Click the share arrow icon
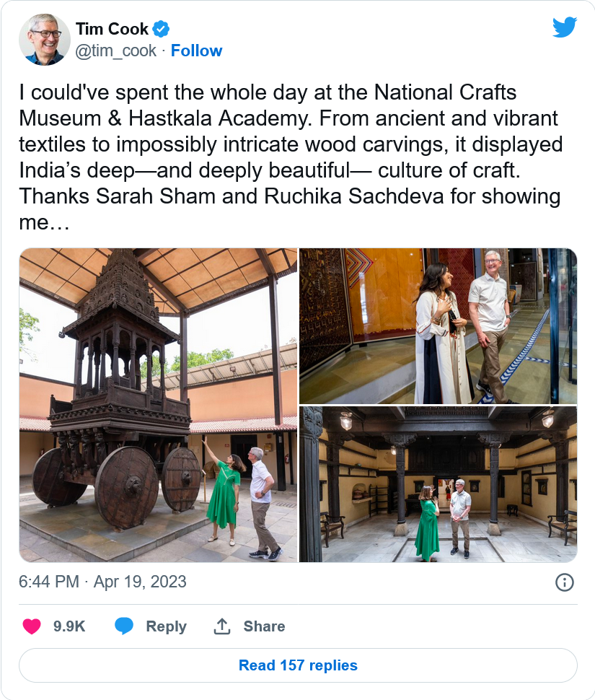This screenshot has height=700, width=595. pyautogui.click(x=221, y=626)
